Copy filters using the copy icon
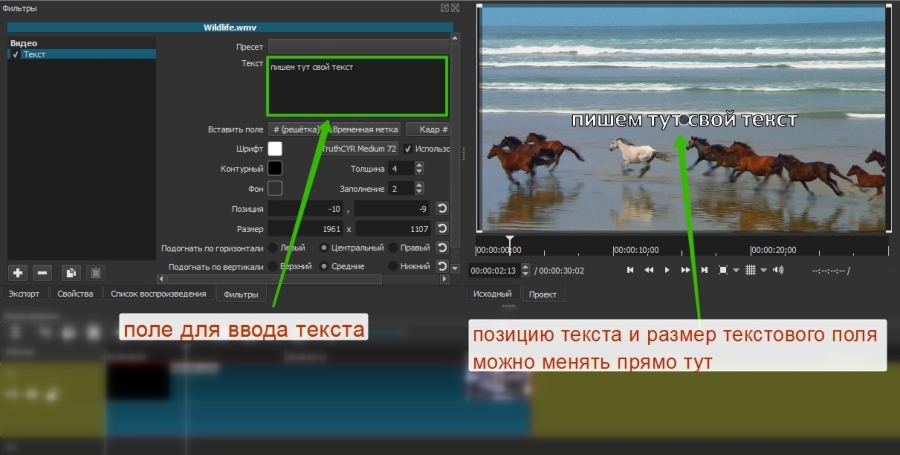The height and width of the screenshot is (455, 900). pyautogui.click(x=70, y=272)
